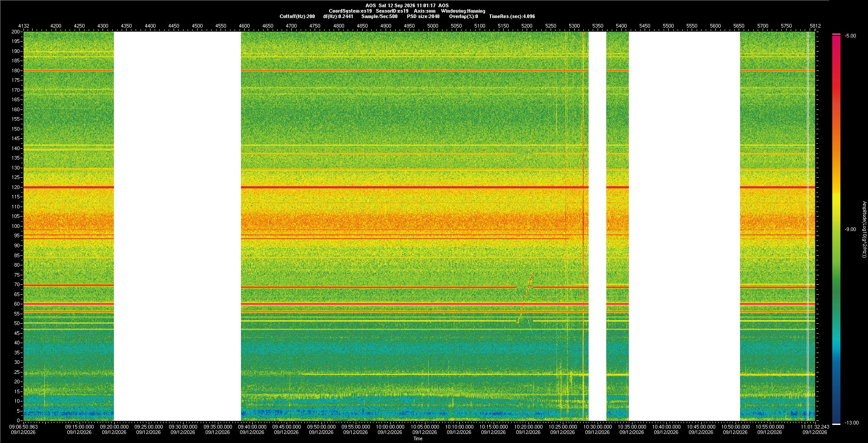Select the color scale bar

[x=836, y=229]
